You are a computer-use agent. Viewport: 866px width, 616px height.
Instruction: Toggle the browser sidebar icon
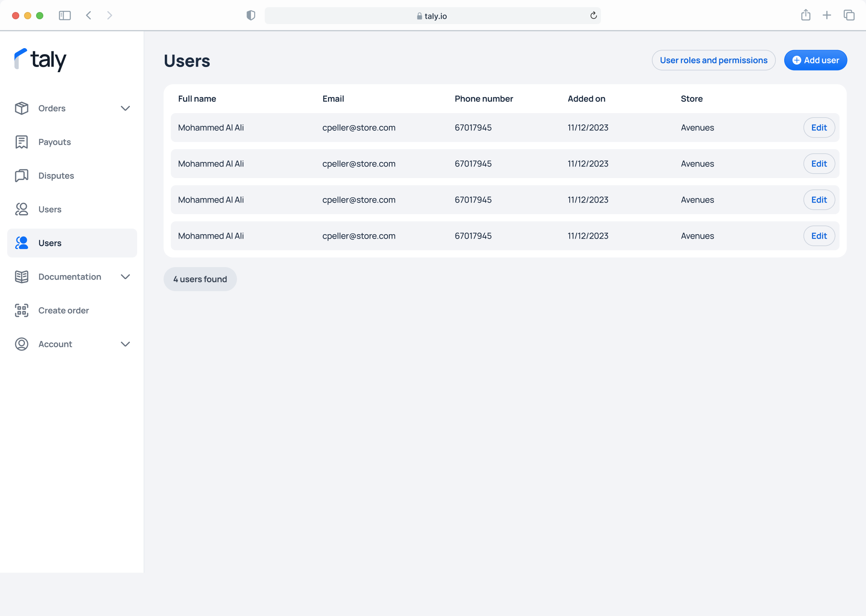(65, 16)
